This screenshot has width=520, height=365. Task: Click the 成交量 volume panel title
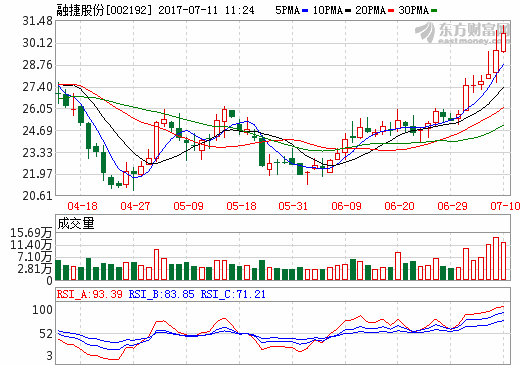coord(76,223)
